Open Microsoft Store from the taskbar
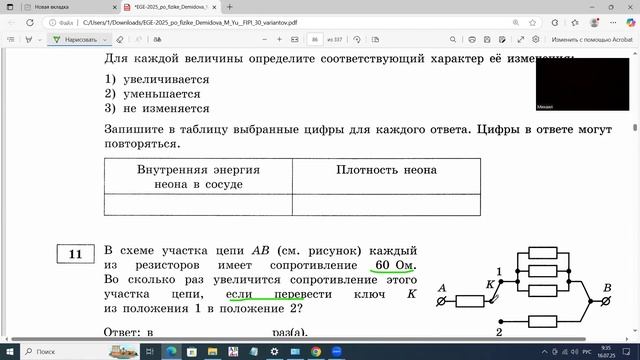The height and width of the screenshot is (360, 640). pyautogui.click(x=192, y=351)
